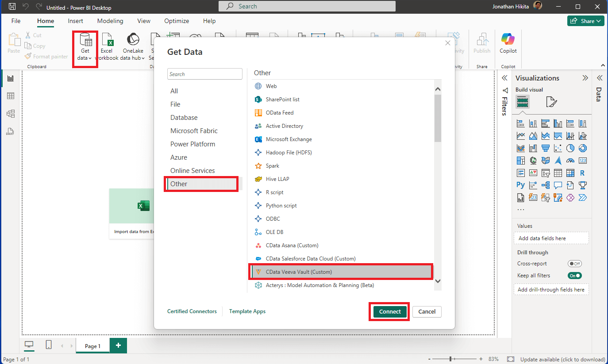Select the Pie chart visual
The height and width of the screenshot is (364, 608).
570,148
